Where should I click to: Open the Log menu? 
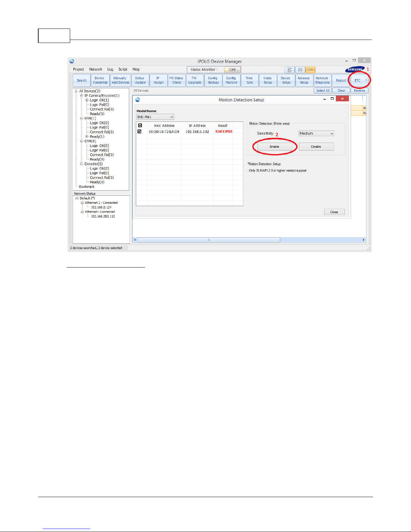[x=110, y=69]
